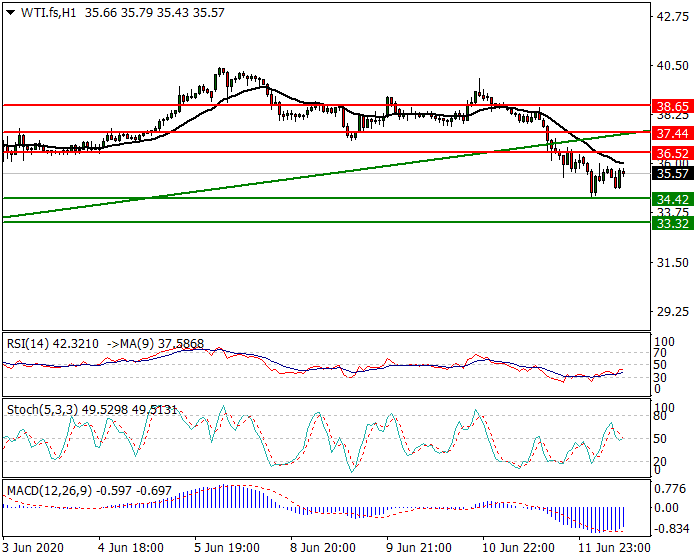Select the 37.44 red resistance price label
Viewport: 700px width, 560px height.
(x=673, y=133)
